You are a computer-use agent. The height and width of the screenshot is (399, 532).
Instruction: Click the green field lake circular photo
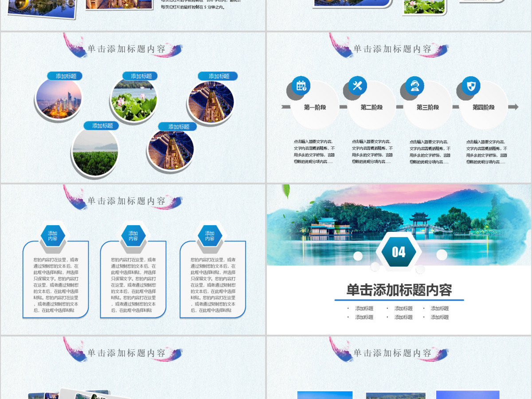pyautogui.click(x=95, y=152)
